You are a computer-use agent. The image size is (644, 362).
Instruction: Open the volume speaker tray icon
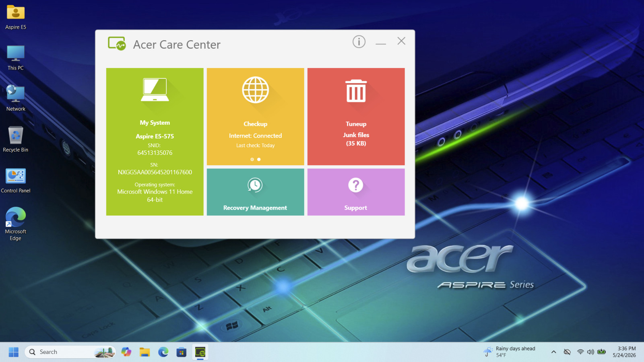tap(590, 352)
